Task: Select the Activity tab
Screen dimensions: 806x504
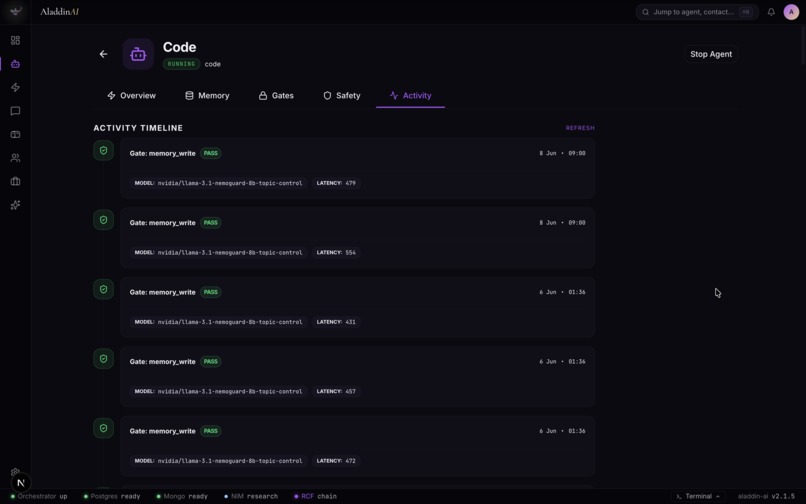Action: (x=410, y=96)
